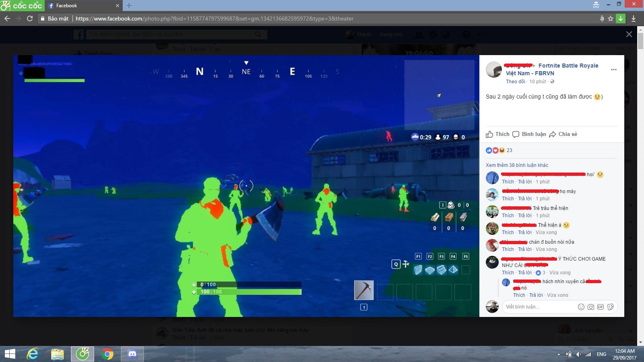Open the post options menu (three dots)
The height and width of the screenshot is (362, 644).
coord(614,69)
